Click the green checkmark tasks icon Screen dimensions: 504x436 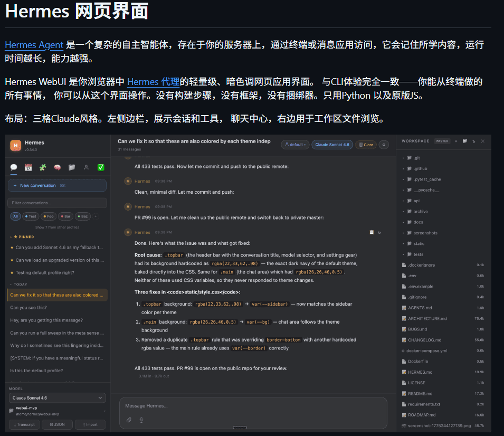[100, 167]
